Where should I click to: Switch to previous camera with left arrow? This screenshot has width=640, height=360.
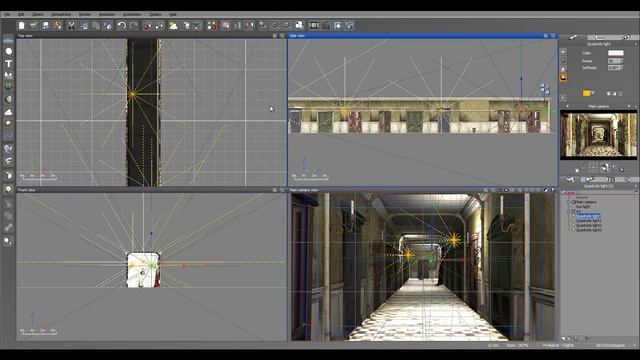pos(567,107)
